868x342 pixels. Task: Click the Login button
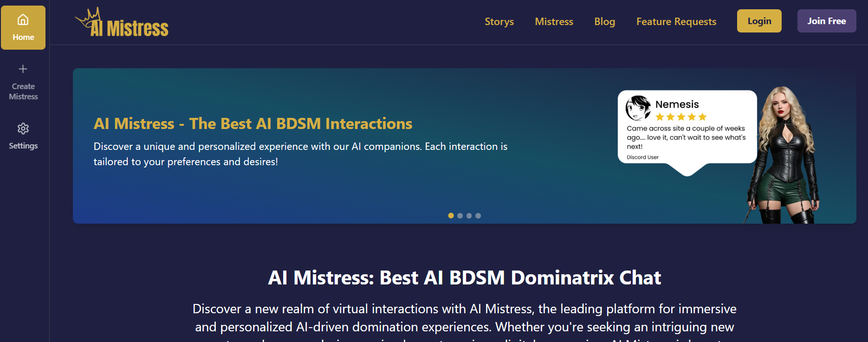click(759, 21)
